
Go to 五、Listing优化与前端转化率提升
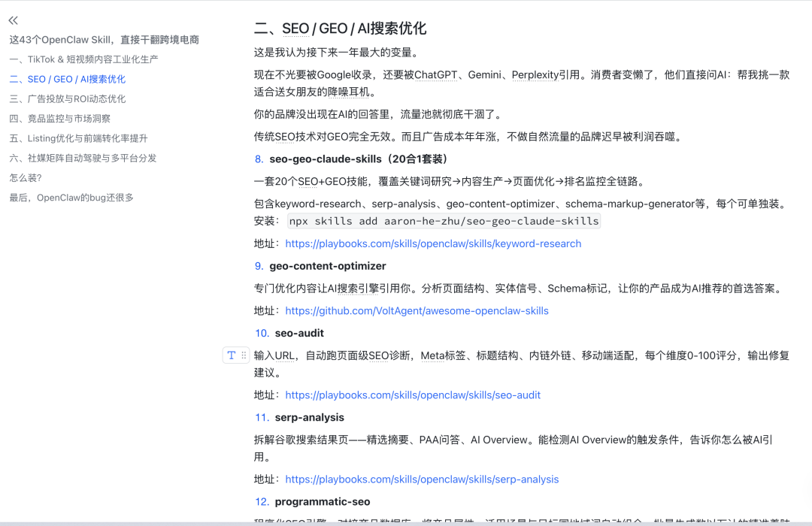coord(79,138)
